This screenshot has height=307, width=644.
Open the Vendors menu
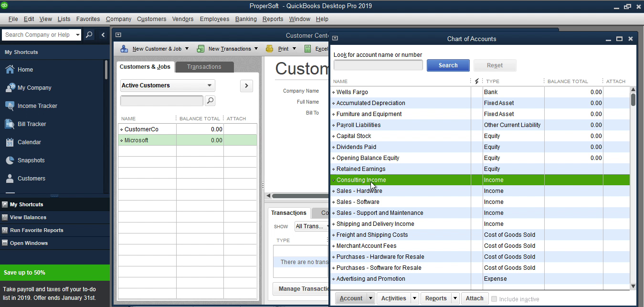tap(183, 19)
